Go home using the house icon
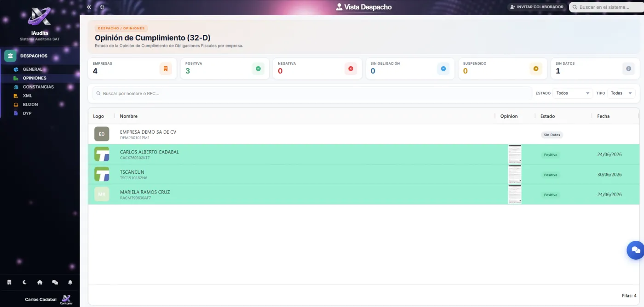The width and height of the screenshot is (644, 307). [40, 282]
